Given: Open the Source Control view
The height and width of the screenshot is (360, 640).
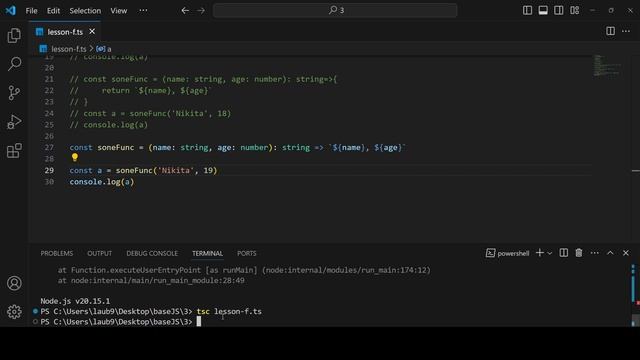Looking at the screenshot, I should pyautogui.click(x=14, y=93).
